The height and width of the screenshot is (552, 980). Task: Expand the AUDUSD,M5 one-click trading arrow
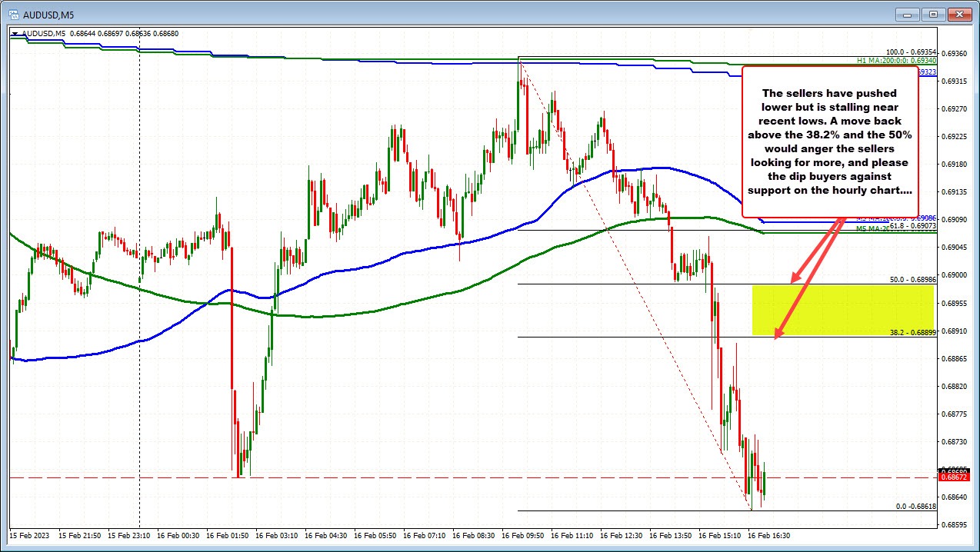click(x=15, y=33)
